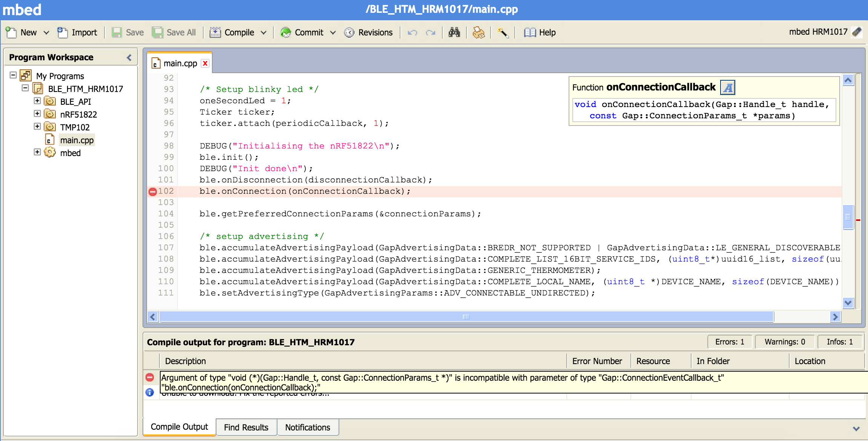The width and height of the screenshot is (868, 441).
Task: Expand the BLE_API folder
Action: pyautogui.click(x=37, y=101)
